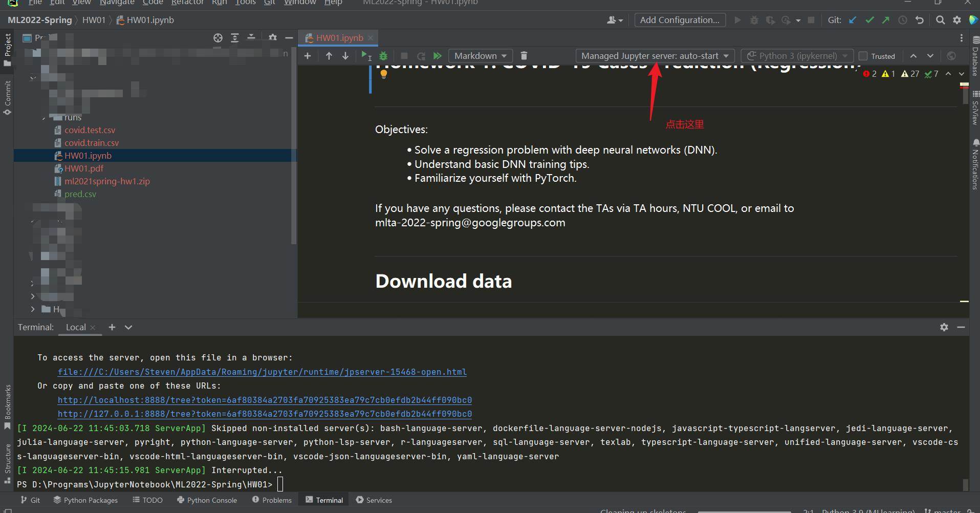Open the Markdown cell type dropdown
Image resolution: width=980 pixels, height=513 pixels.
(x=480, y=56)
